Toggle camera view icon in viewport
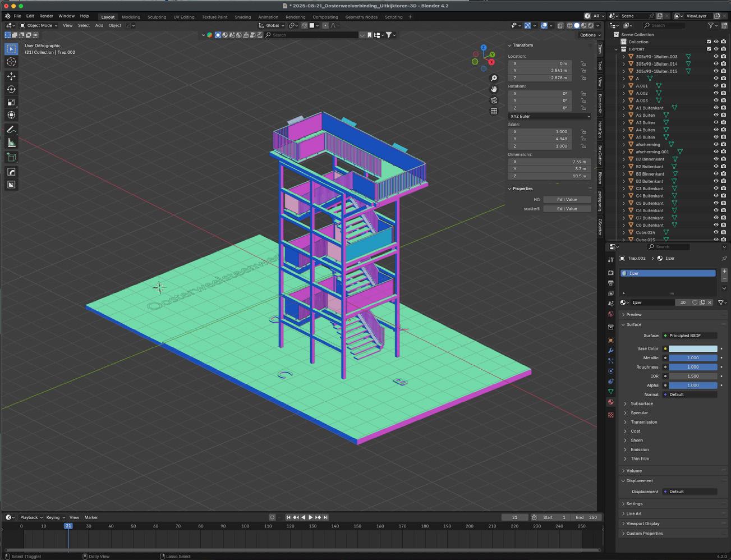Screen dimensions: 731x560 [494, 100]
